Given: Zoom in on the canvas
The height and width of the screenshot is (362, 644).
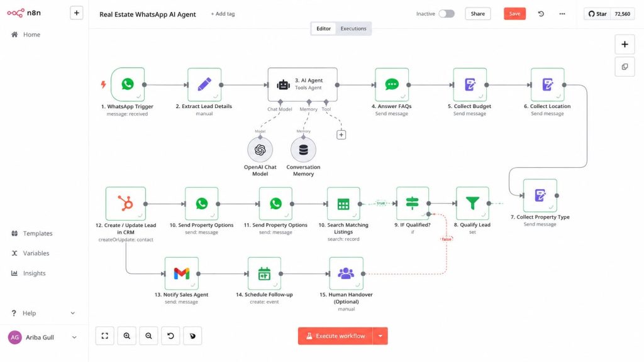Looking at the screenshot, I should point(127,336).
